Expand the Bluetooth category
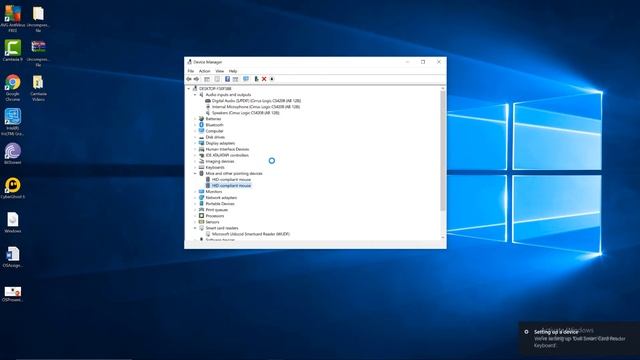This screenshot has height=360, width=640. pyautogui.click(x=195, y=125)
